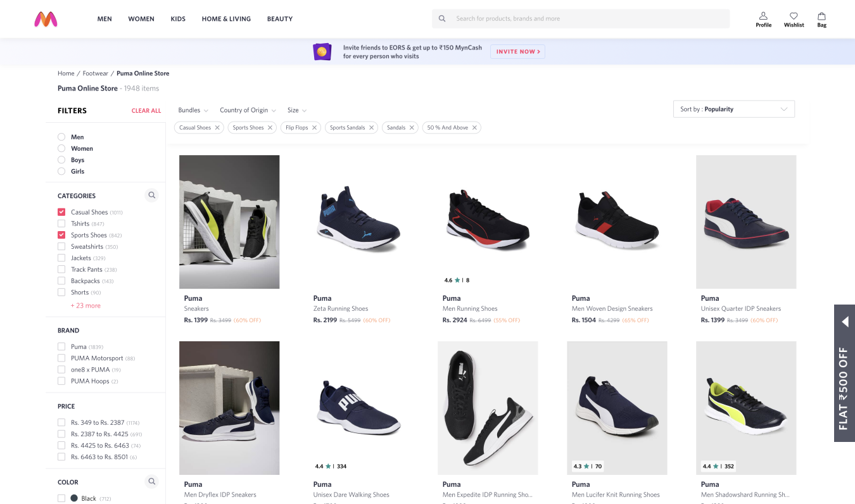Open Unisex Dare Walking Shoes image
855x504 pixels.
[358, 408]
